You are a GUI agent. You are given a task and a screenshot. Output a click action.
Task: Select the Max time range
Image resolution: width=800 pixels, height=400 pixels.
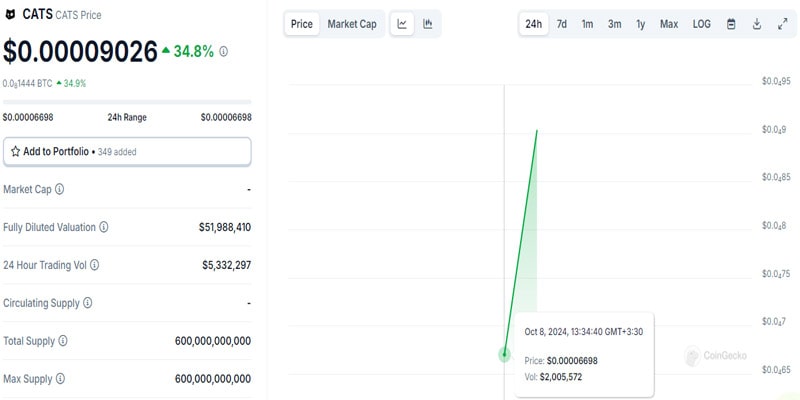[x=669, y=24]
